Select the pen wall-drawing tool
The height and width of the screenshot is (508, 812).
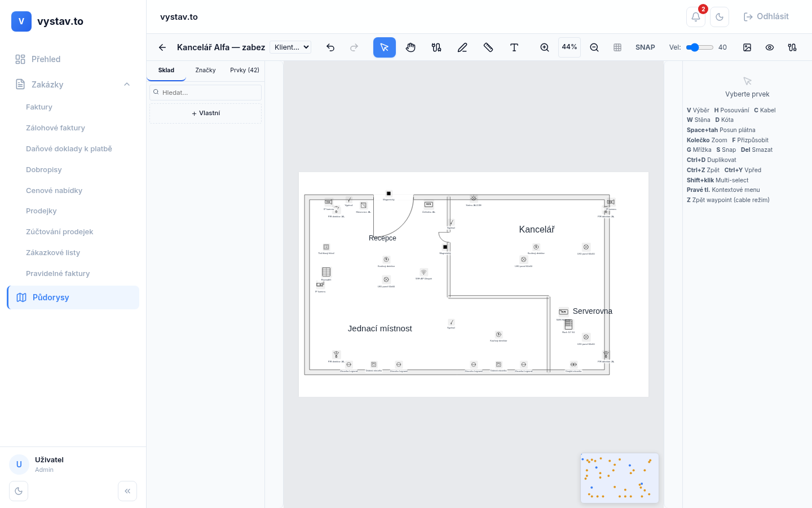462,47
